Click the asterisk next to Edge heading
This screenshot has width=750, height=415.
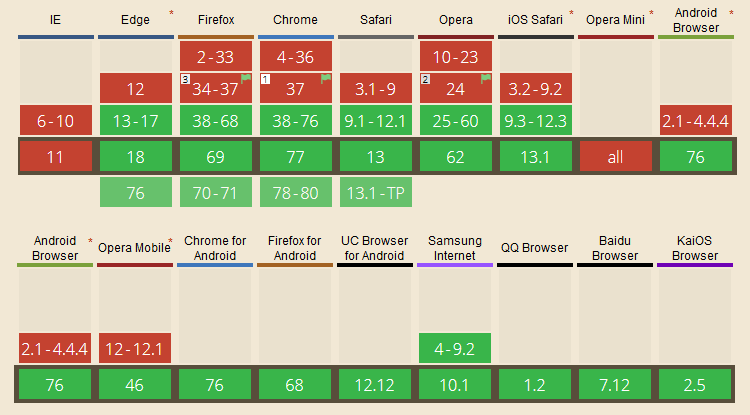171,13
